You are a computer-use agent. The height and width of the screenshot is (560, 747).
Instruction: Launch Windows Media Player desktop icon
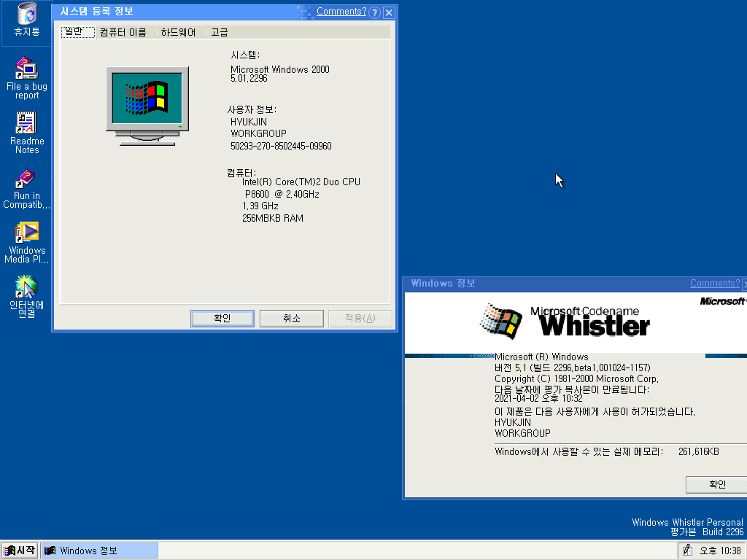point(27,242)
